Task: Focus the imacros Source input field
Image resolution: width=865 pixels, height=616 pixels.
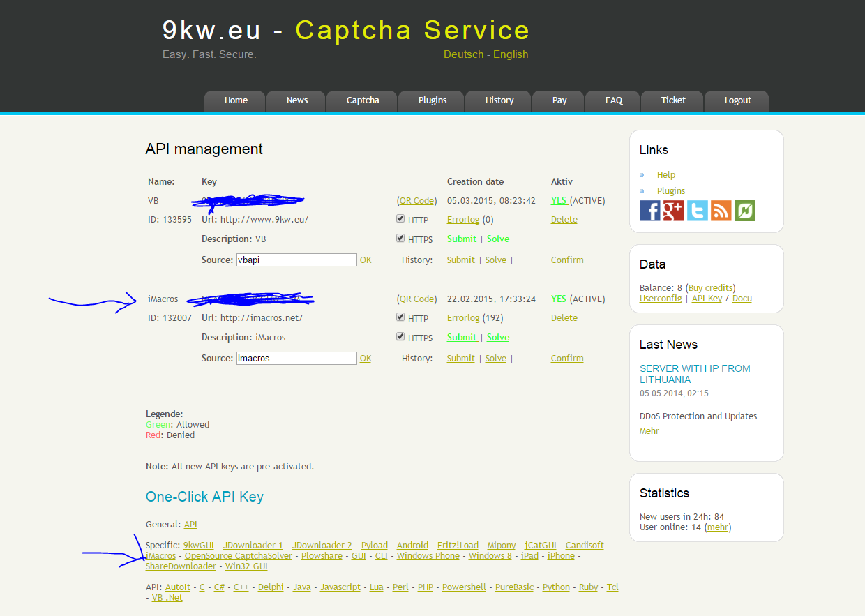Action: (296, 358)
